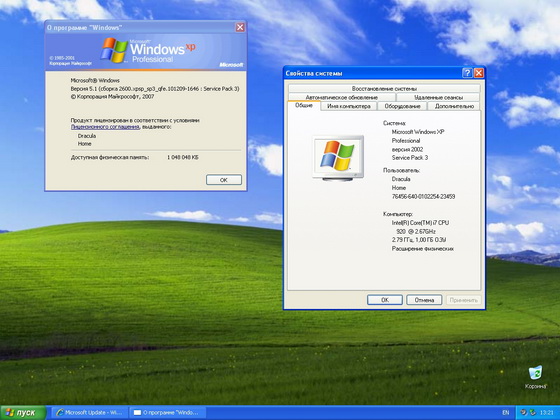Open the Автоматическое обновление tab
560x420 pixels.
click(342, 97)
